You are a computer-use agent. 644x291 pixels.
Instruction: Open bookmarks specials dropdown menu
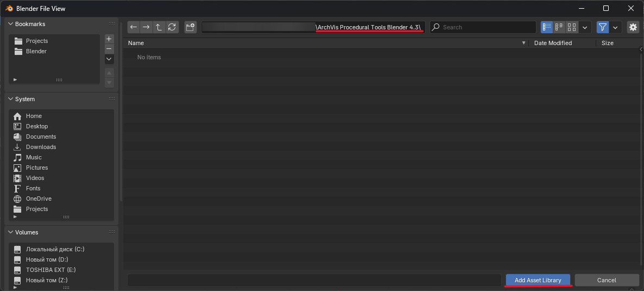point(109,59)
